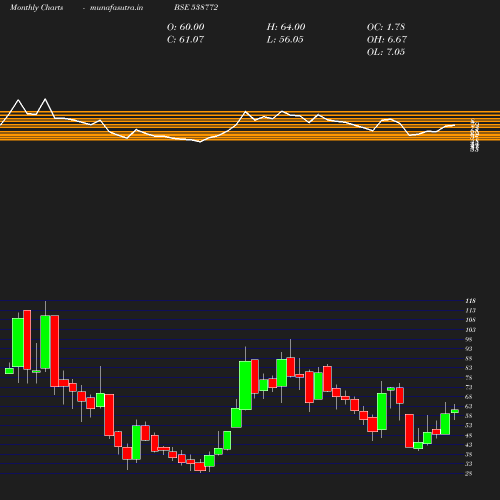500x500 pixels.
Task: Click the 83 price axis label
Action: [x=469, y=368]
